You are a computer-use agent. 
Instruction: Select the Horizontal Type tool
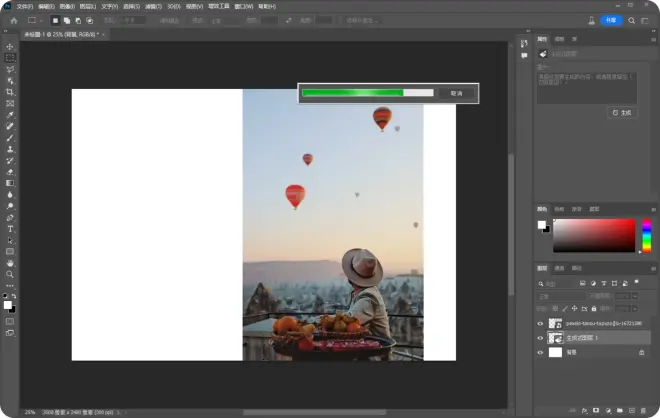tap(10, 229)
